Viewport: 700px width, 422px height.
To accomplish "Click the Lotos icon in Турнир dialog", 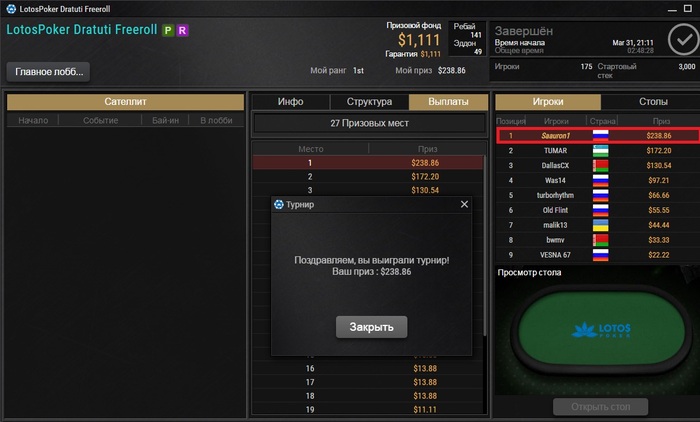I will 279,205.
